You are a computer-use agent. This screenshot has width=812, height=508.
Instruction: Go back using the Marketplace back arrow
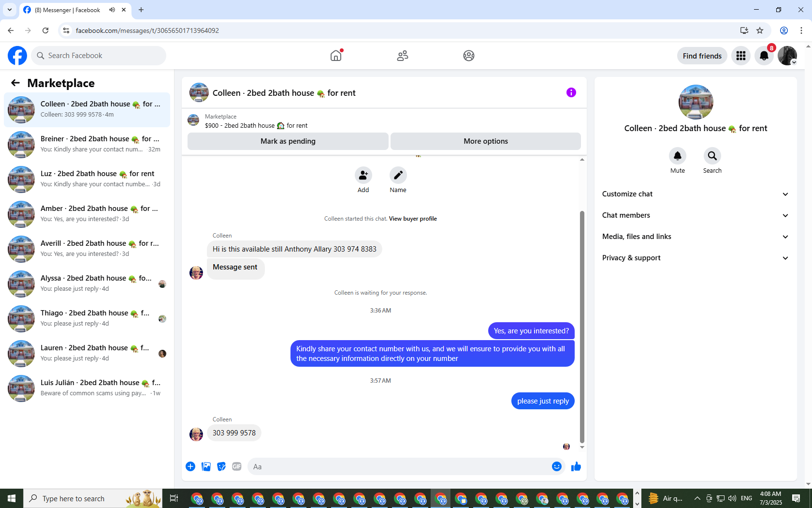pyautogui.click(x=15, y=83)
